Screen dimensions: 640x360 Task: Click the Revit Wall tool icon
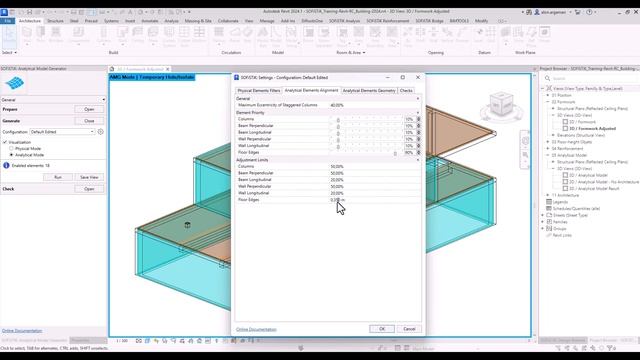point(27,33)
